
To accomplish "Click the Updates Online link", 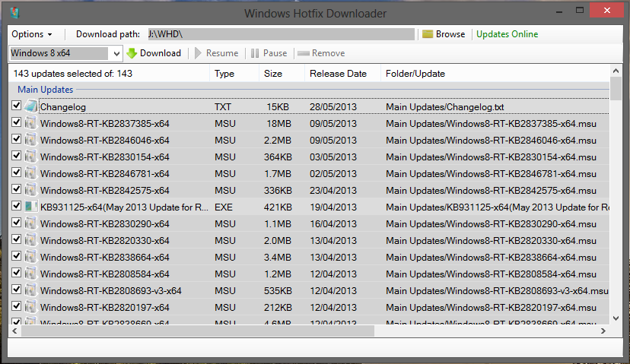I will [x=506, y=34].
